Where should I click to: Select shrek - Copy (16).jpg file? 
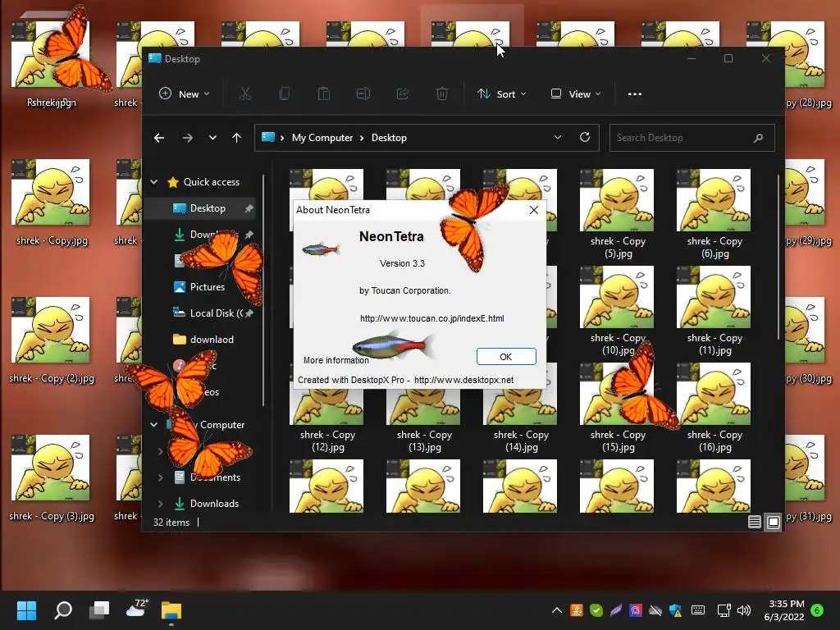pyautogui.click(x=714, y=409)
